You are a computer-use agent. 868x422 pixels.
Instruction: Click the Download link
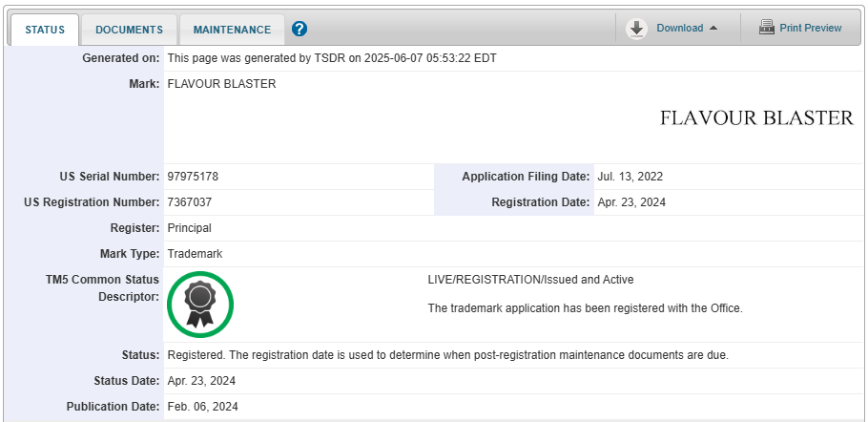[680, 28]
